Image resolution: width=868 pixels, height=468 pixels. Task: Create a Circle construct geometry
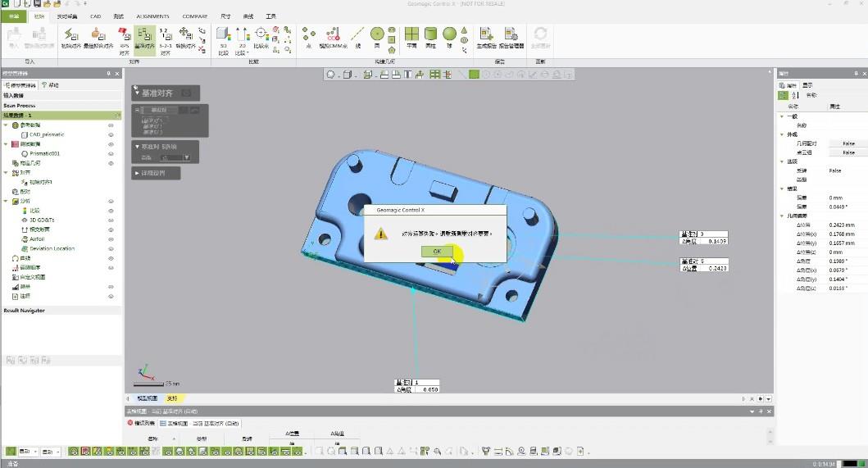(377, 38)
